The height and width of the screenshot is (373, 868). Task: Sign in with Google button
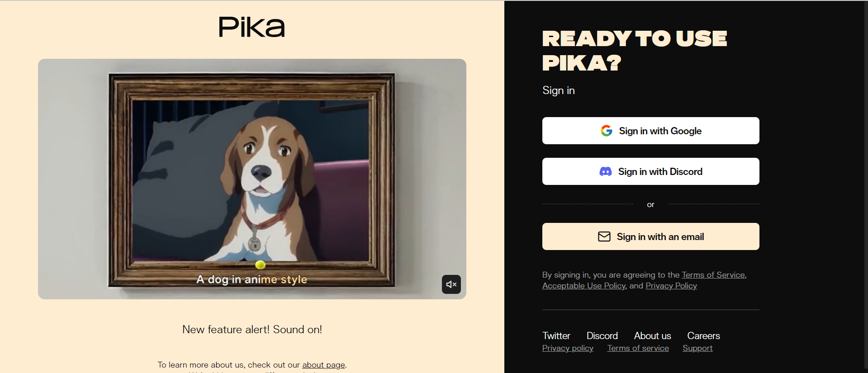(x=650, y=131)
